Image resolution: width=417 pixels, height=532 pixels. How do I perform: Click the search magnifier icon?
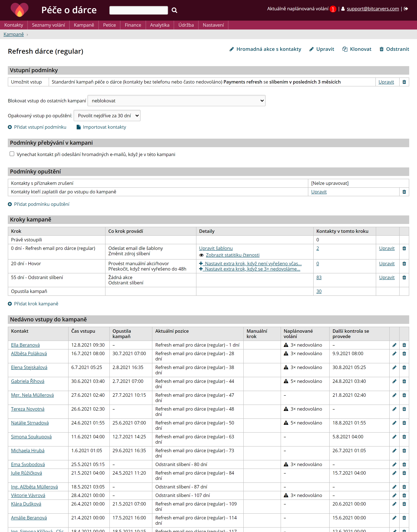[174, 10]
